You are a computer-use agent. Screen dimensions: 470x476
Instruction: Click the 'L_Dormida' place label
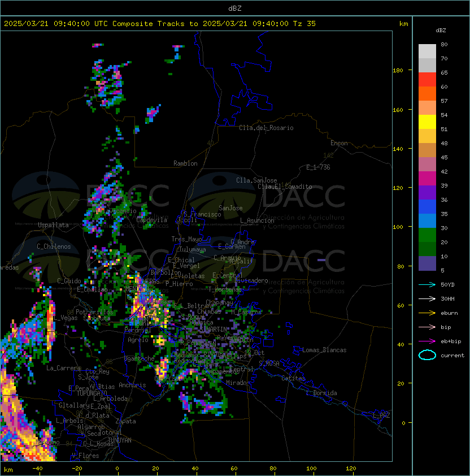(x=321, y=393)
